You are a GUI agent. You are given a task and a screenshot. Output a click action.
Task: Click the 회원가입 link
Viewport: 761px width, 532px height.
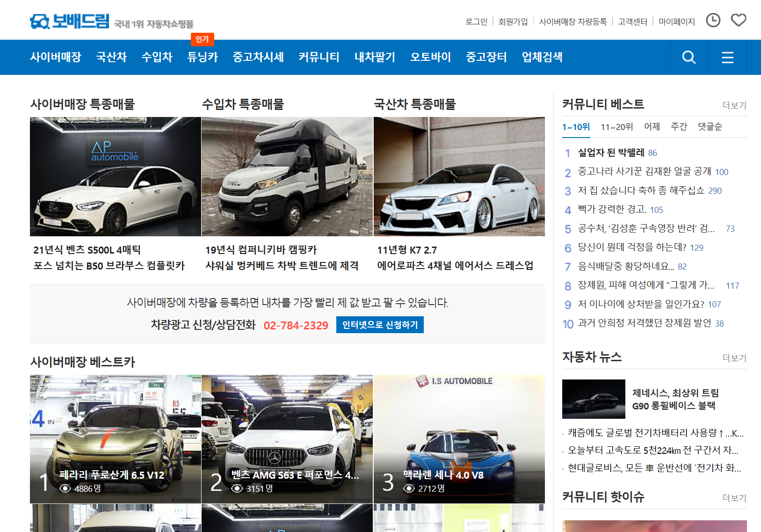(x=513, y=22)
